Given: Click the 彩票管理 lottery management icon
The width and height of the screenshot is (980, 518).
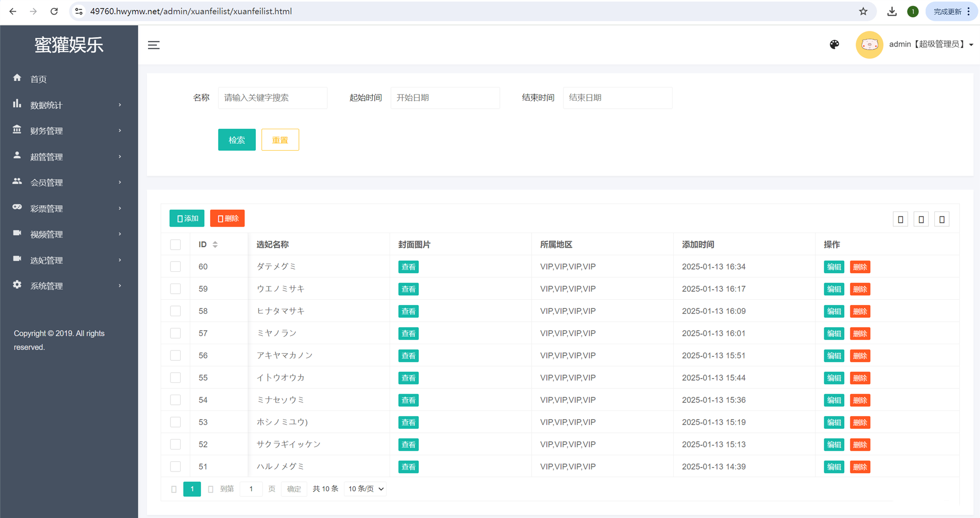Looking at the screenshot, I should pos(17,208).
